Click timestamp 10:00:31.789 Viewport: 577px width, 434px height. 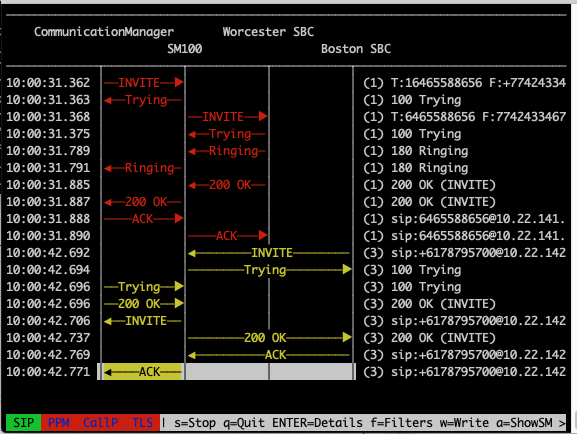[48, 151]
